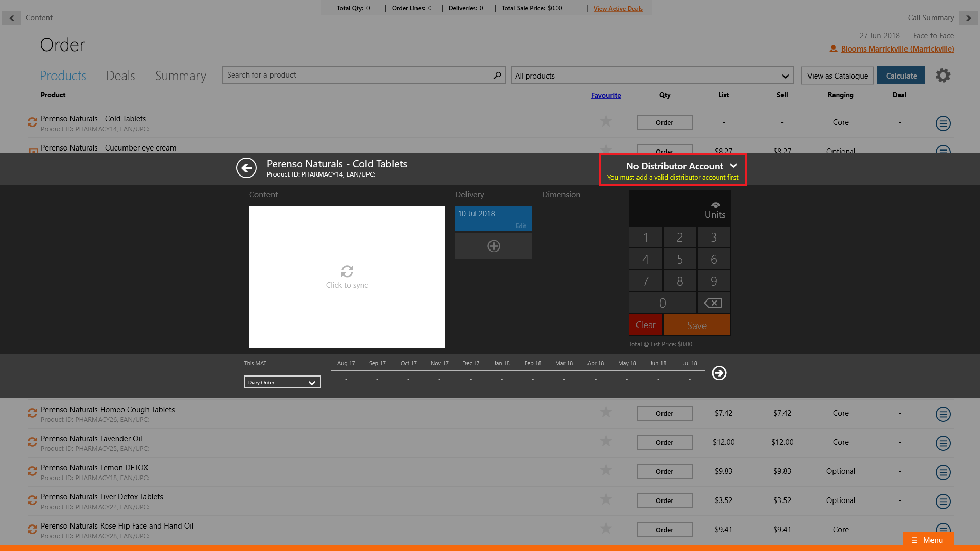Open the customer icon next to Blooms Marrickville
Image resolution: width=980 pixels, height=551 pixels.
(x=833, y=49)
